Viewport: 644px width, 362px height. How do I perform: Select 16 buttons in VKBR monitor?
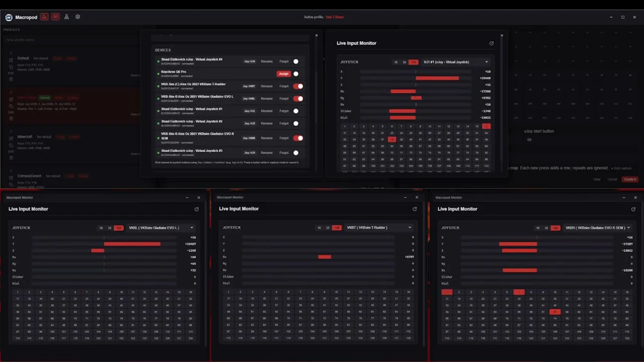point(538,228)
